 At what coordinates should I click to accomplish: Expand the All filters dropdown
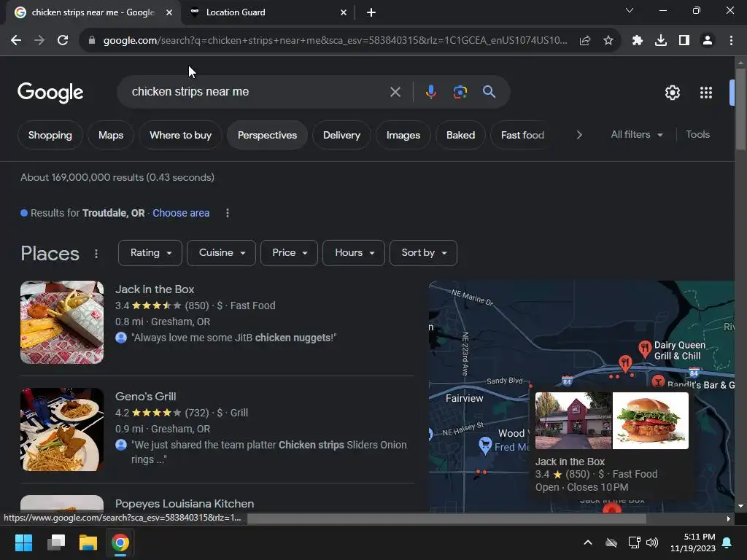pos(636,135)
